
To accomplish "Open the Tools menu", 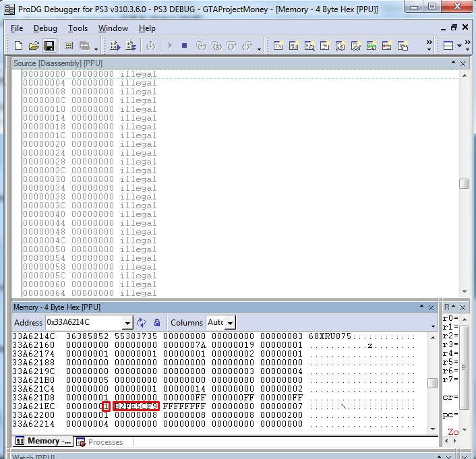I will (78, 28).
